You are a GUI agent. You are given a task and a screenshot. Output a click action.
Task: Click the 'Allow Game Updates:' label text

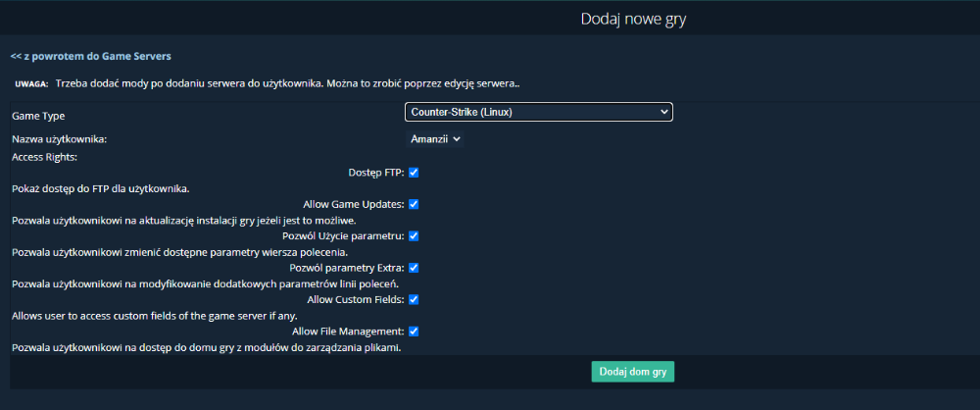355,204
